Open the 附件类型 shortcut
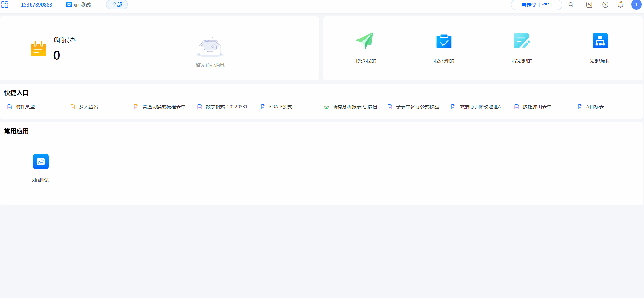The width and height of the screenshot is (644, 298). (x=25, y=107)
